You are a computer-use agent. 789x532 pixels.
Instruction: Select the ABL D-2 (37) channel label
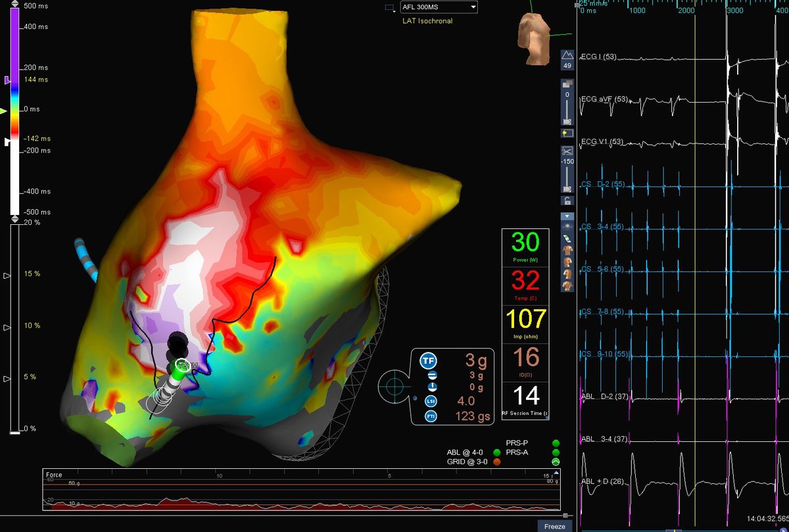(x=604, y=397)
